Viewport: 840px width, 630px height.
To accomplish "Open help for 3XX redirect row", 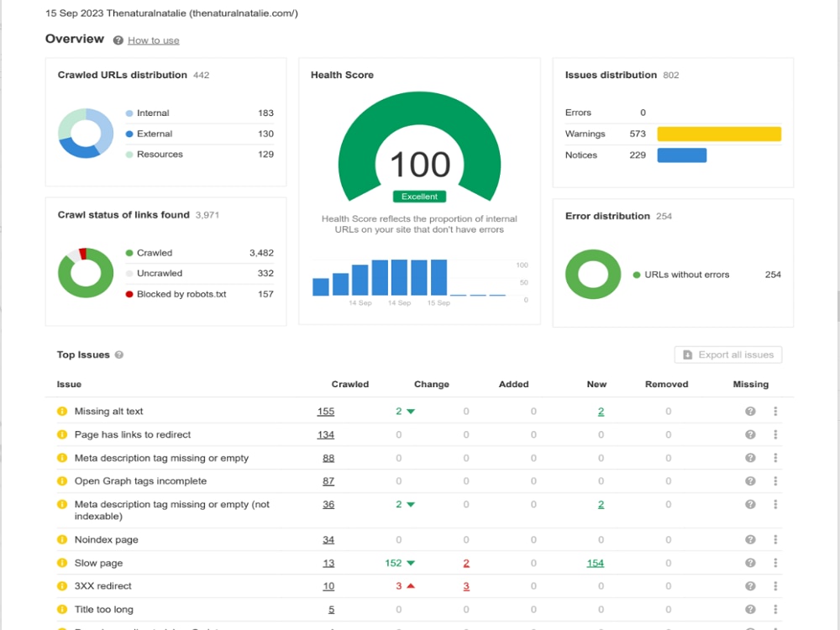I will click(x=750, y=586).
